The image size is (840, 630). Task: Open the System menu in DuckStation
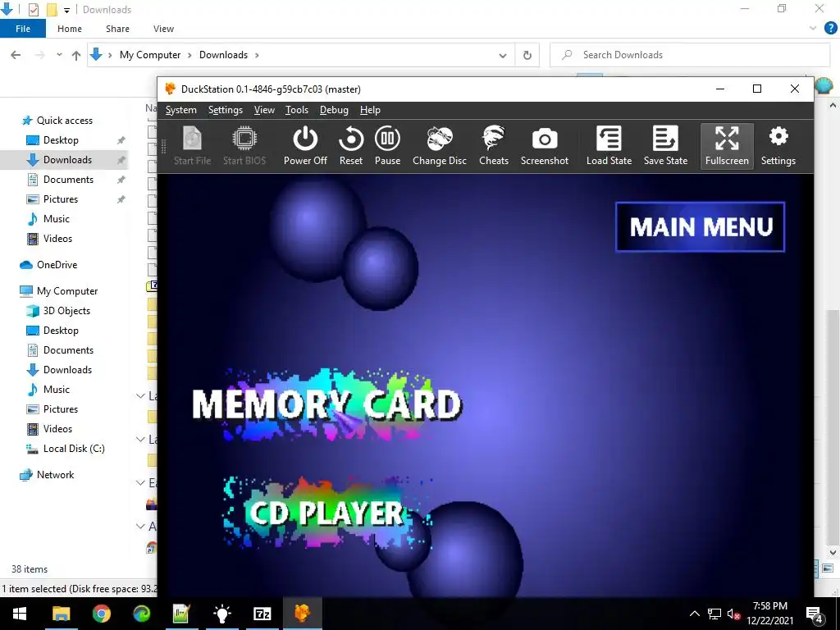(181, 110)
